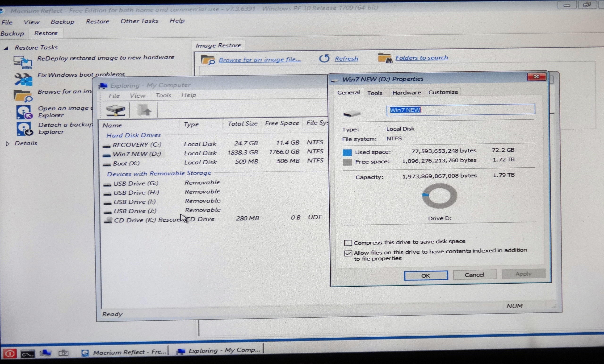The height and width of the screenshot is (364, 604).
Task: Click the binoculars folder icon for Folders to search
Action: coord(385,58)
